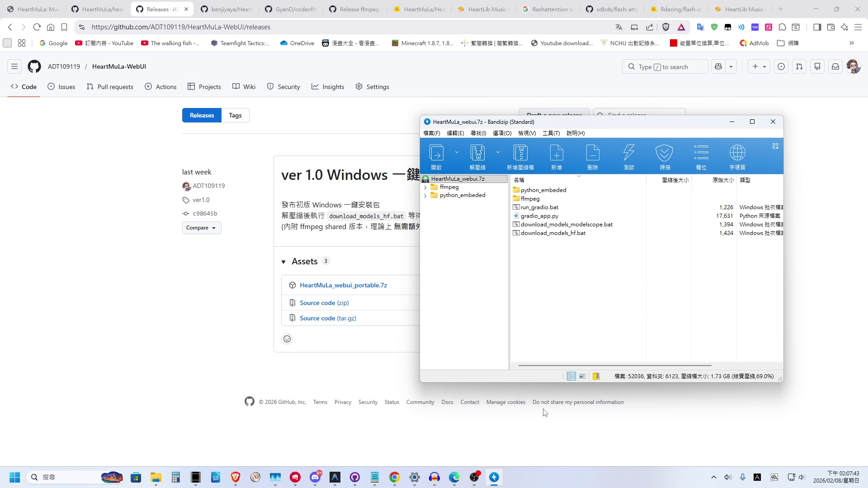Collapse the Assets section
The height and width of the screenshot is (488, 868).
point(283,262)
